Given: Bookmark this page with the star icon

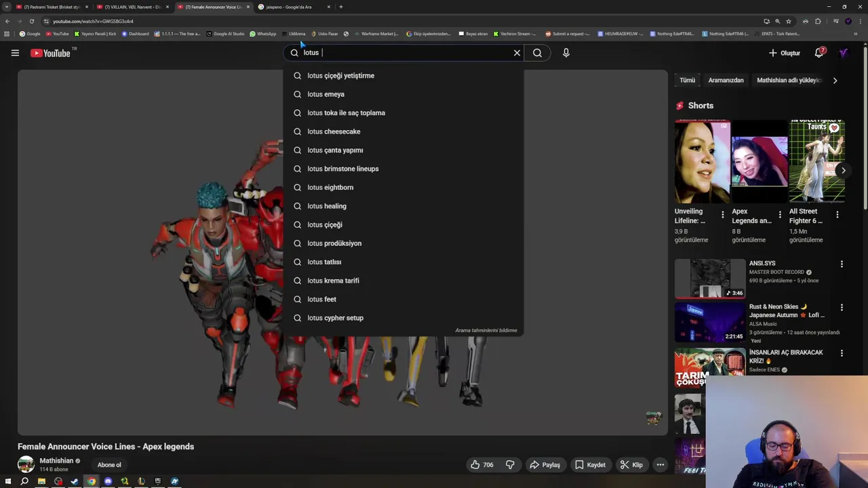Looking at the screenshot, I should pyautogui.click(x=788, y=21).
